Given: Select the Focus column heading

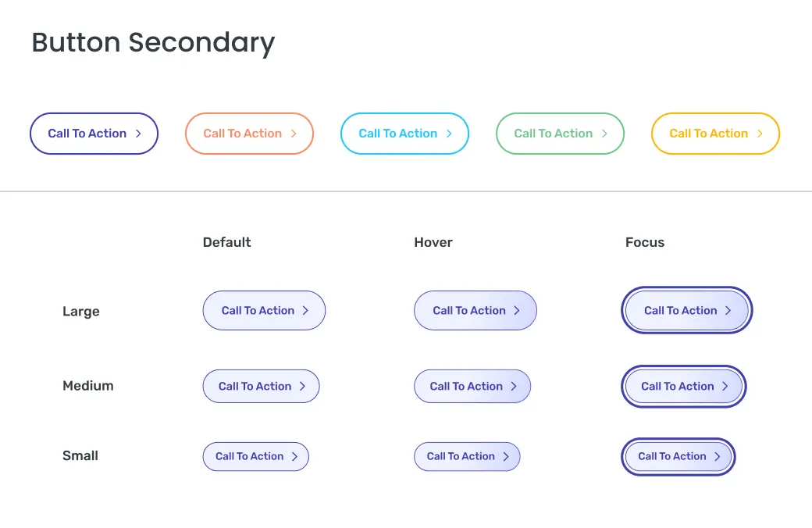Looking at the screenshot, I should tap(645, 242).
